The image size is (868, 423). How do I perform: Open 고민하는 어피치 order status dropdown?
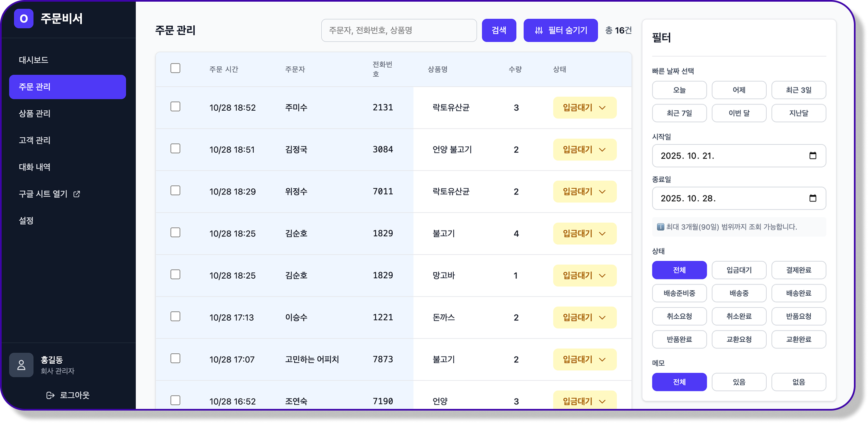(584, 360)
